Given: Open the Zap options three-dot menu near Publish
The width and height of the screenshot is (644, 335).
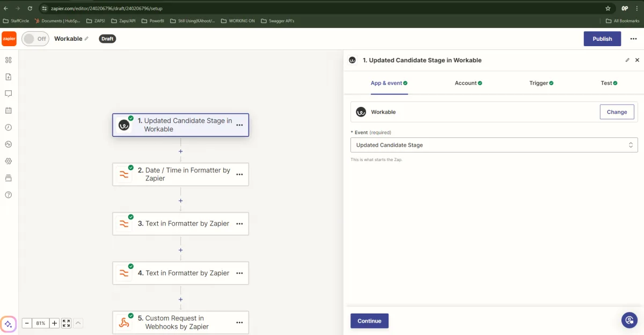Looking at the screenshot, I should [633, 39].
